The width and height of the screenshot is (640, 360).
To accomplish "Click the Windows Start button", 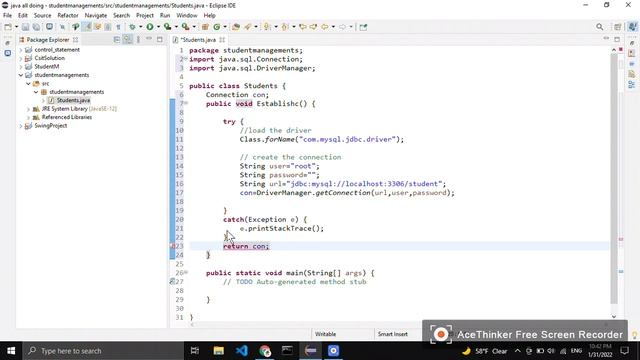I will (x=11, y=351).
